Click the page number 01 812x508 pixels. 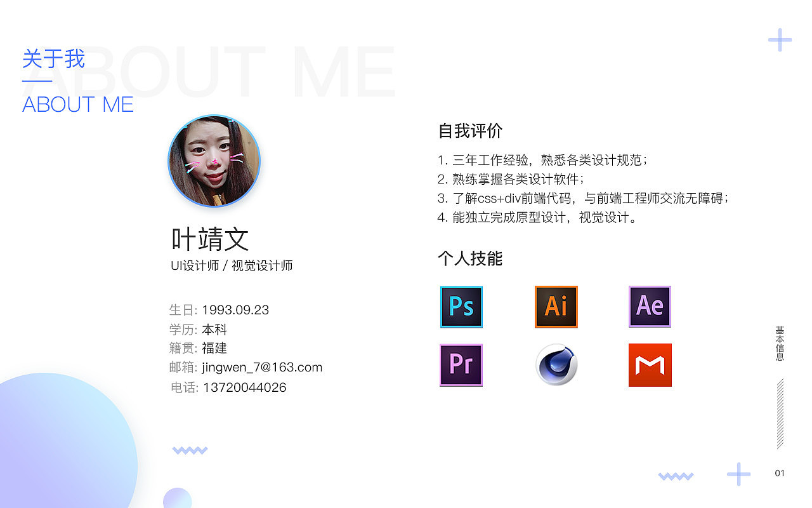[780, 473]
